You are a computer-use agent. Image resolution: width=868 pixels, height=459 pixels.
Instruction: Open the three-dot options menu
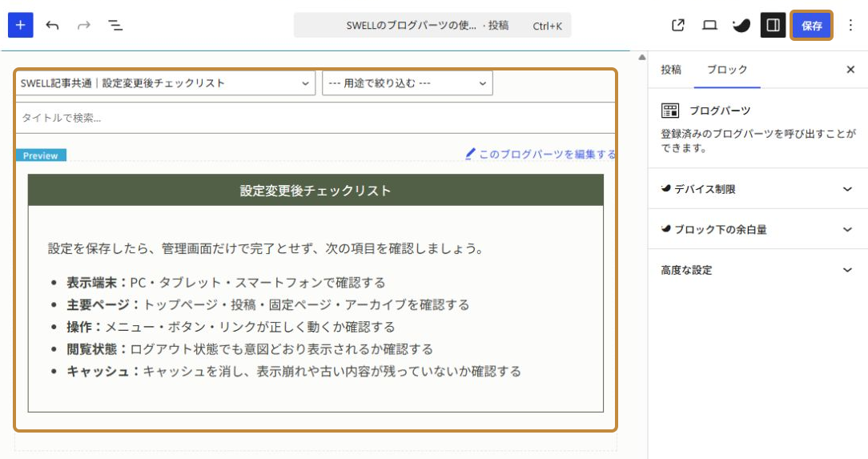(x=851, y=26)
